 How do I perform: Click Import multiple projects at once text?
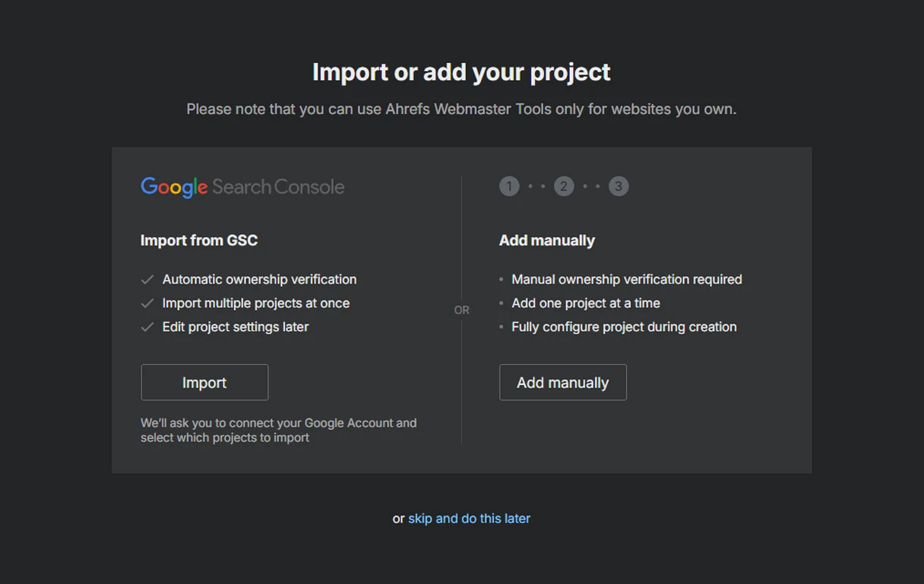(x=256, y=303)
